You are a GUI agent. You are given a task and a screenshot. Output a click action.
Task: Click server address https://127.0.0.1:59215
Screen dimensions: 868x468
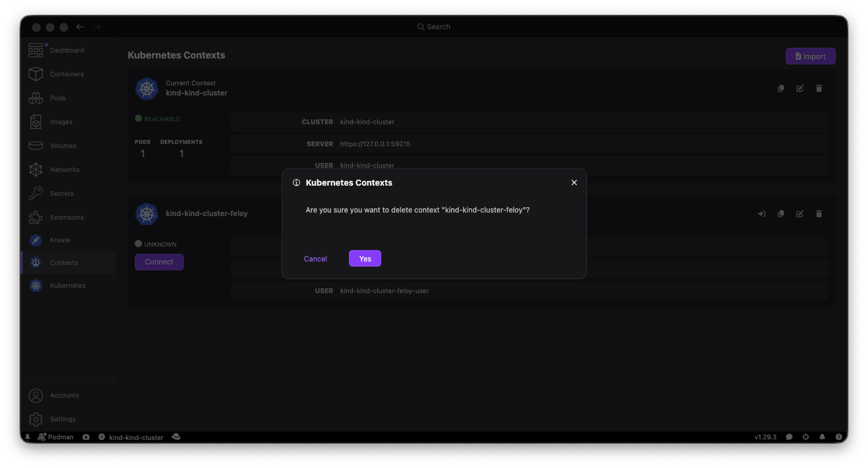[x=375, y=144]
